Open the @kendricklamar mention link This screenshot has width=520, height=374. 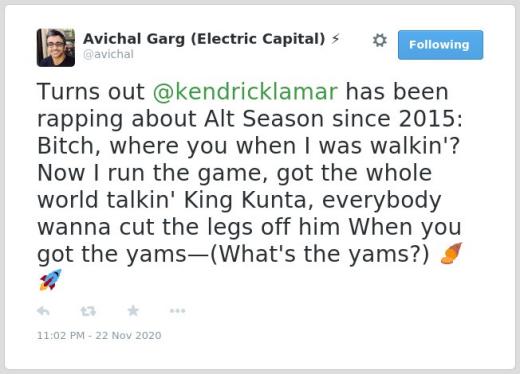[245, 92]
